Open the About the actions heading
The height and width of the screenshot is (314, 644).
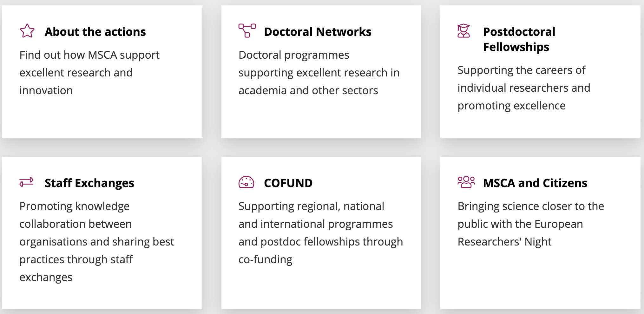point(95,32)
